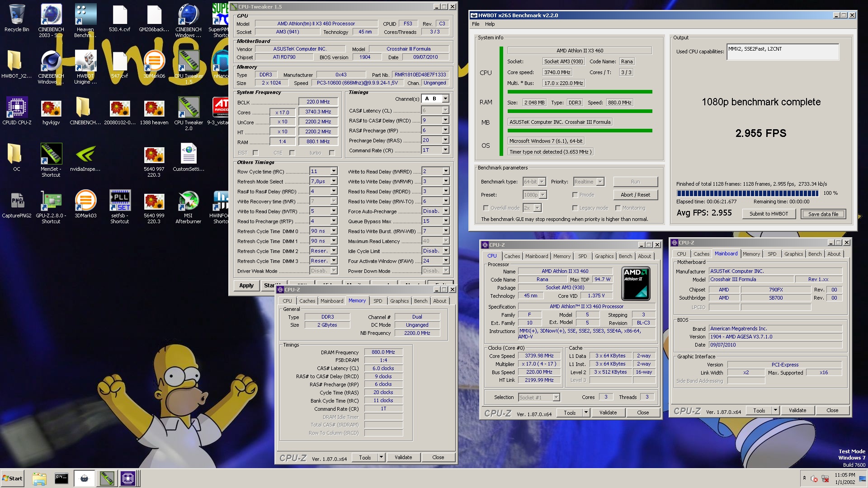
Task: Click the Start button on taskbar
Action: tap(13, 479)
